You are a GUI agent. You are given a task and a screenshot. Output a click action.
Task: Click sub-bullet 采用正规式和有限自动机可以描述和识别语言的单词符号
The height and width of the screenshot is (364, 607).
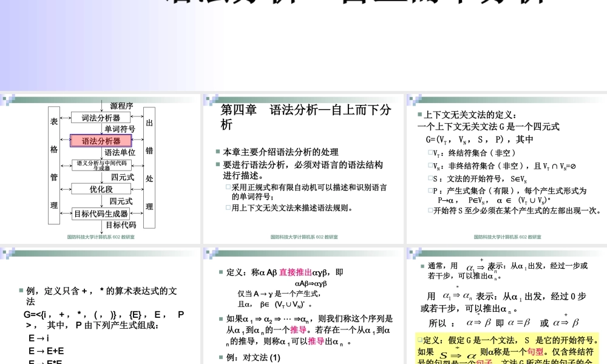click(309, 192)
